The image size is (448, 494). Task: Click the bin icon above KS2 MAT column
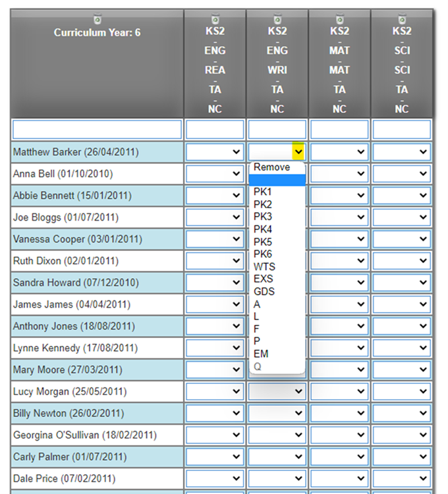click(339, 18)
